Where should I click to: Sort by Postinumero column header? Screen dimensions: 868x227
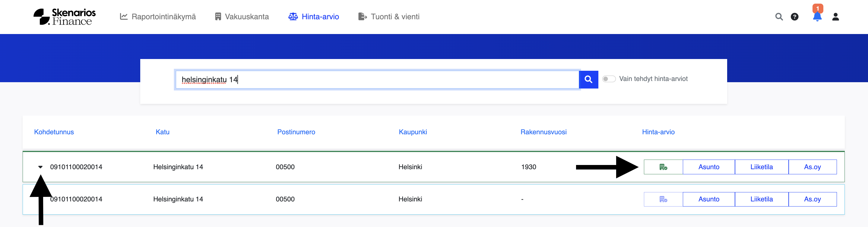coord(296,132)
